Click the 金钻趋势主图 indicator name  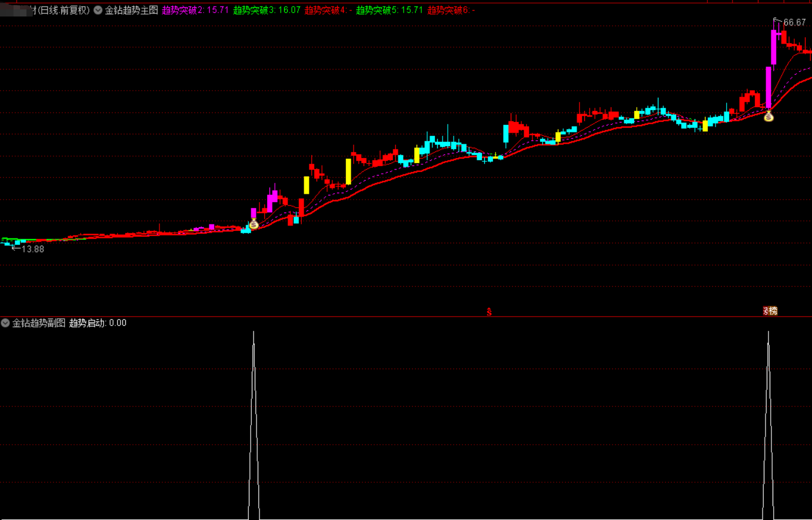click(x=132, y=10)
